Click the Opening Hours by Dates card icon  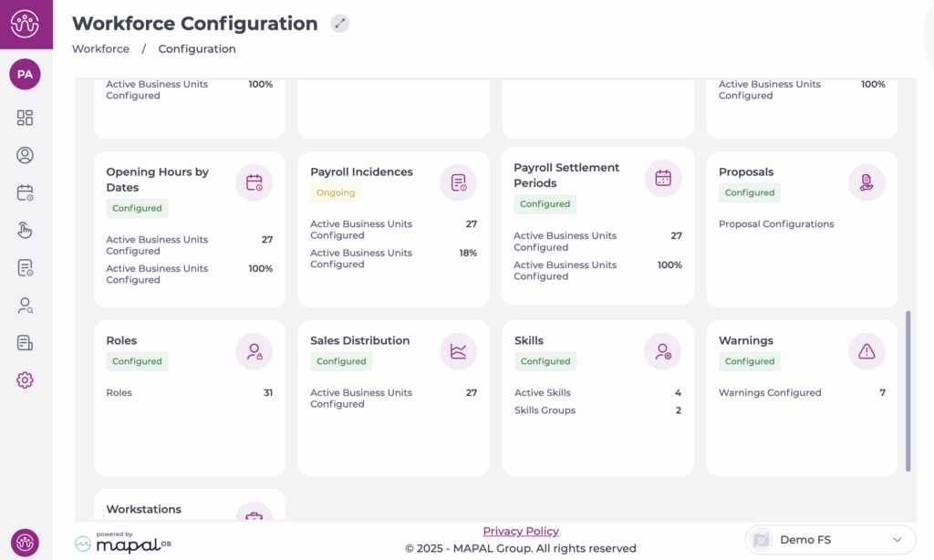click(254, 183)
